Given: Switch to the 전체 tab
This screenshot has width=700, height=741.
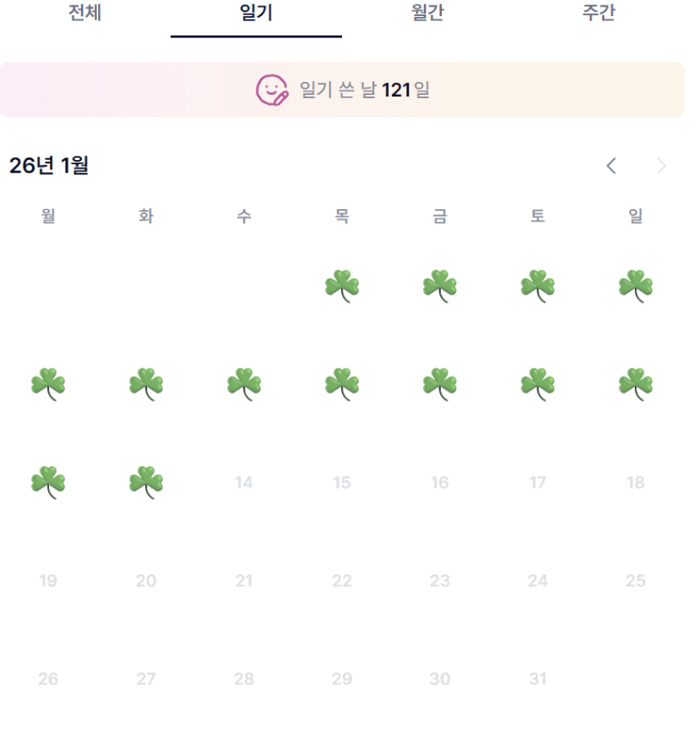Looking at the screenshot, I should point(85,14).
